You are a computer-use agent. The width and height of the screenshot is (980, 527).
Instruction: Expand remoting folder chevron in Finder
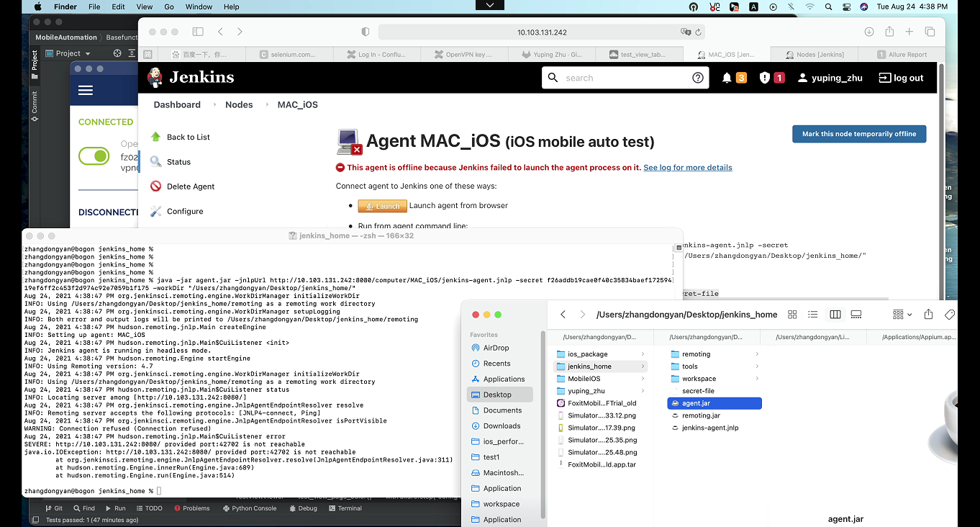tap(757, 354)
